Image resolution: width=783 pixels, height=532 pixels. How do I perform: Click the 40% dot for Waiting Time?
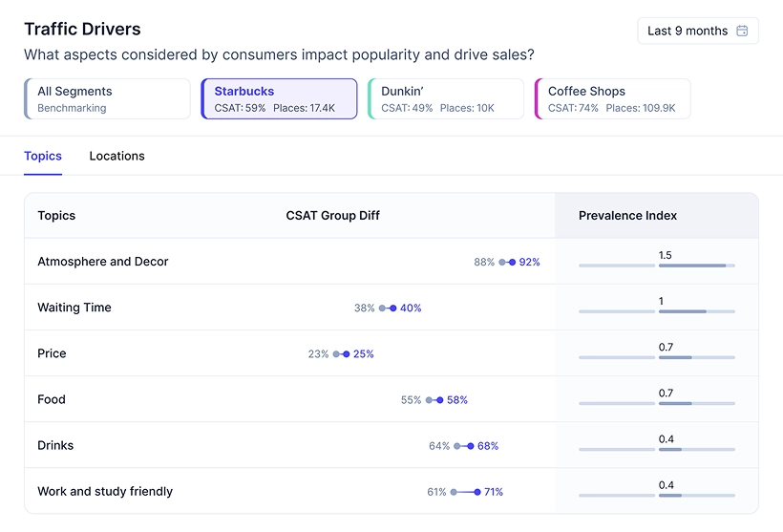coord(392,309)
